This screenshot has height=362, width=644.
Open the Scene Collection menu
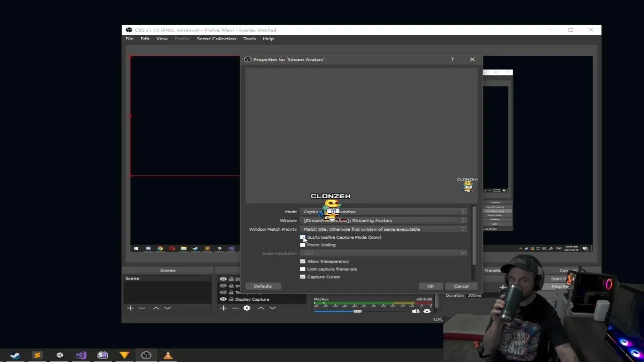[x=216, y=39]
